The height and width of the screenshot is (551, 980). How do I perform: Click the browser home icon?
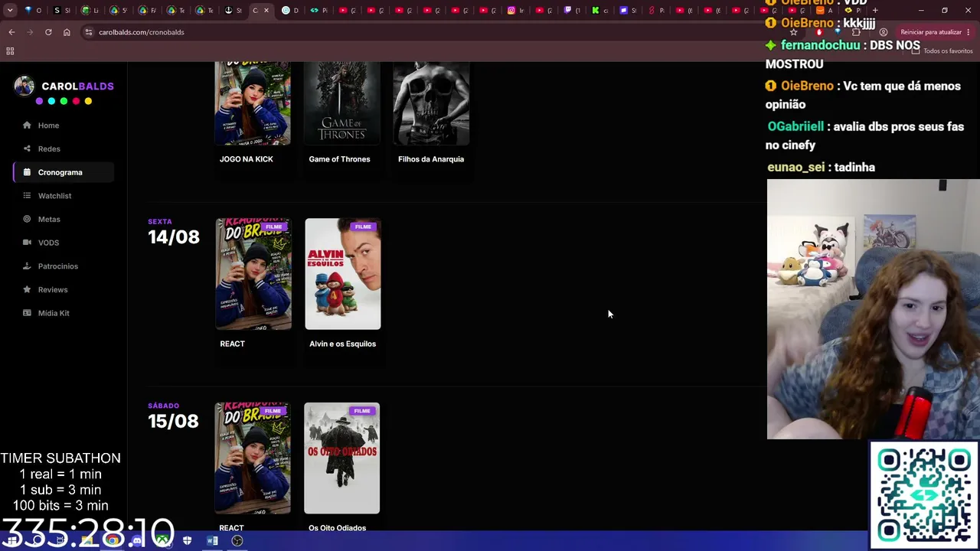point(67,32)
